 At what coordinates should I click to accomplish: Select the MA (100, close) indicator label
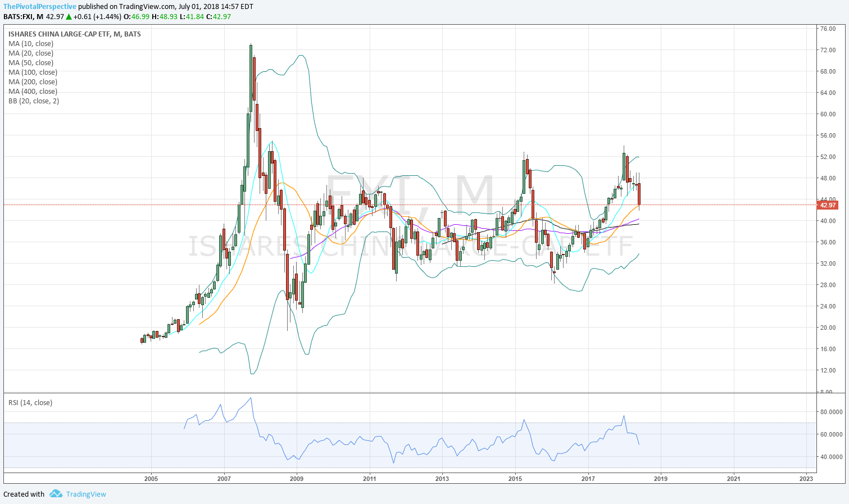point(33,72)
